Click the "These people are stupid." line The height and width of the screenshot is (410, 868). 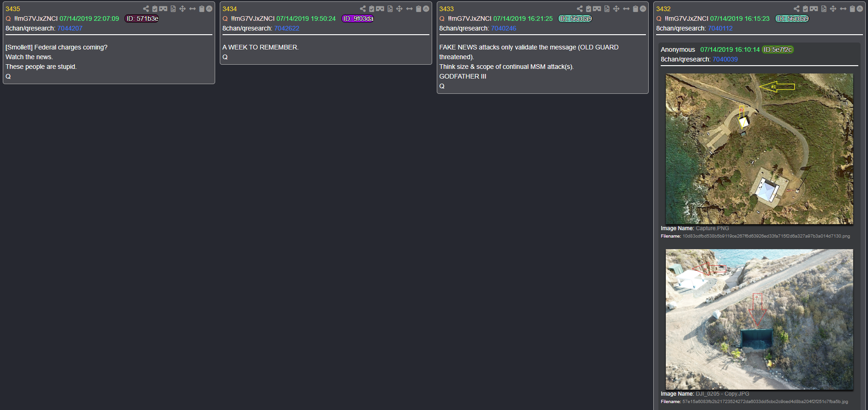(x=41, y=67)
